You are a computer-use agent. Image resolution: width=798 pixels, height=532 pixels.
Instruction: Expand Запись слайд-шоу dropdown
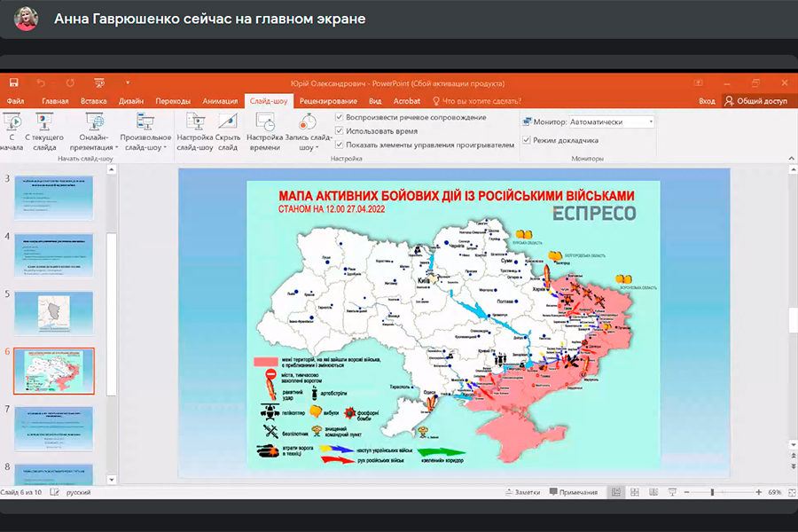pos(307,148)
